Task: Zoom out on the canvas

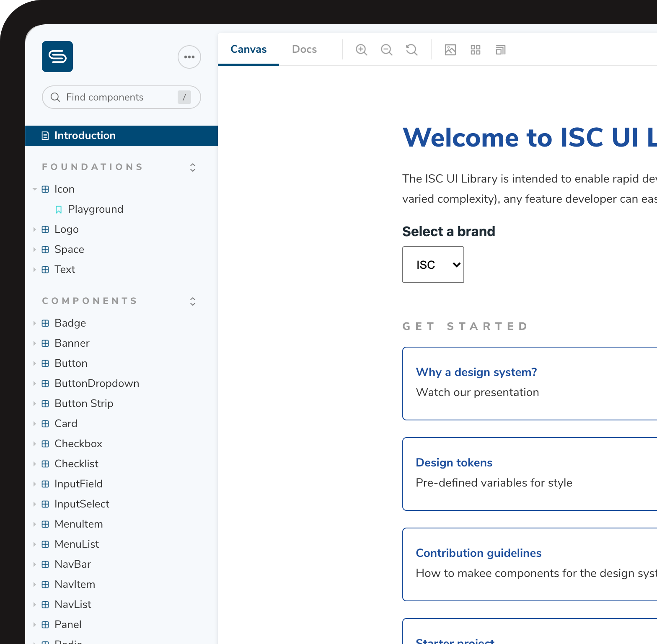Action: (386, 50)
